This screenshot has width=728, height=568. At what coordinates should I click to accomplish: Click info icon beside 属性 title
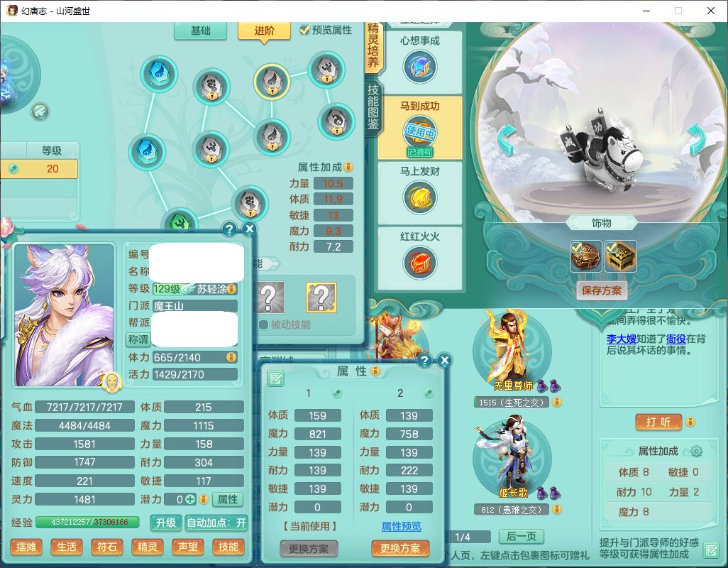tap(375, 371)
